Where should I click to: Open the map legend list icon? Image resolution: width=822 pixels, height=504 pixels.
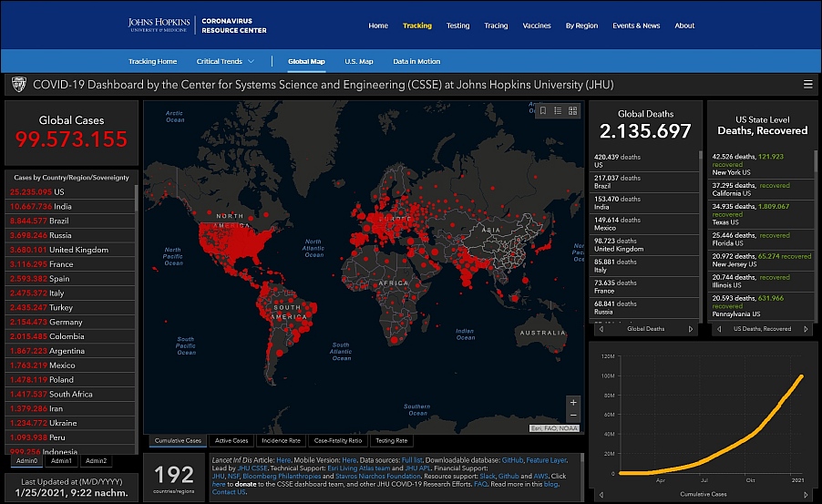point(558,110)
